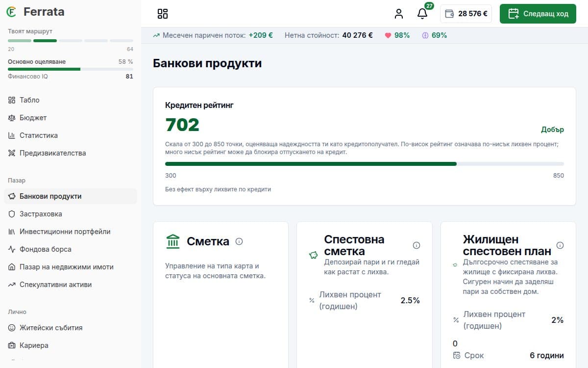This screenshot has height=368, width=588.
Task: Click the heart 98% indicator icon
Action: pos(388,35)
